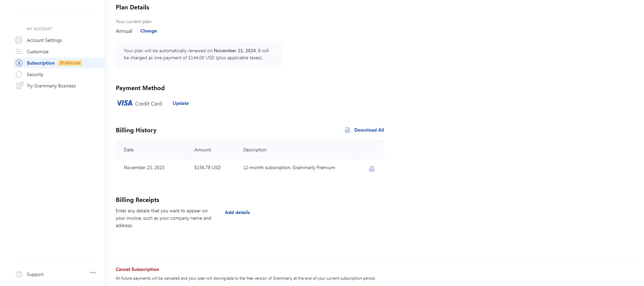This screenshot has height=286, width=644.
Task: Open the three-dots menu beside Support
Action: (x=93, y=273)
